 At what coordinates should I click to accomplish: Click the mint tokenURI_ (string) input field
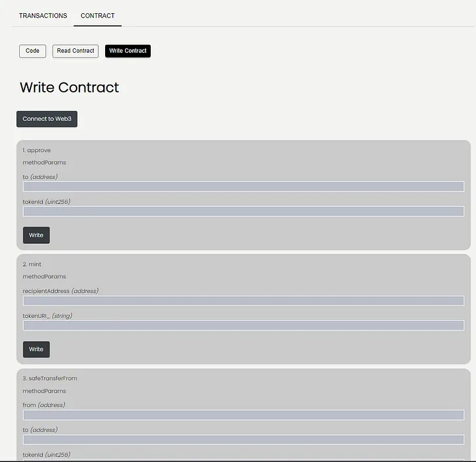[243, 326]
